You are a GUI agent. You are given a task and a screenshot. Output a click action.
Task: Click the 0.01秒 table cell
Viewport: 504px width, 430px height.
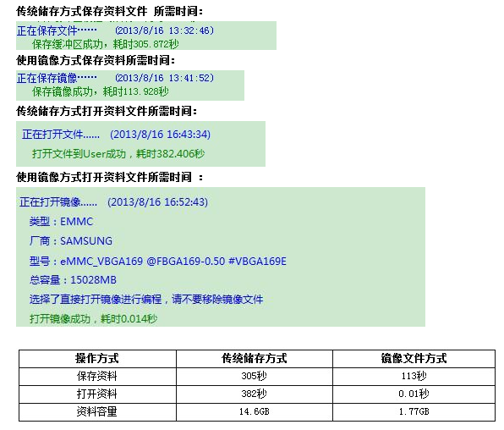414,394
